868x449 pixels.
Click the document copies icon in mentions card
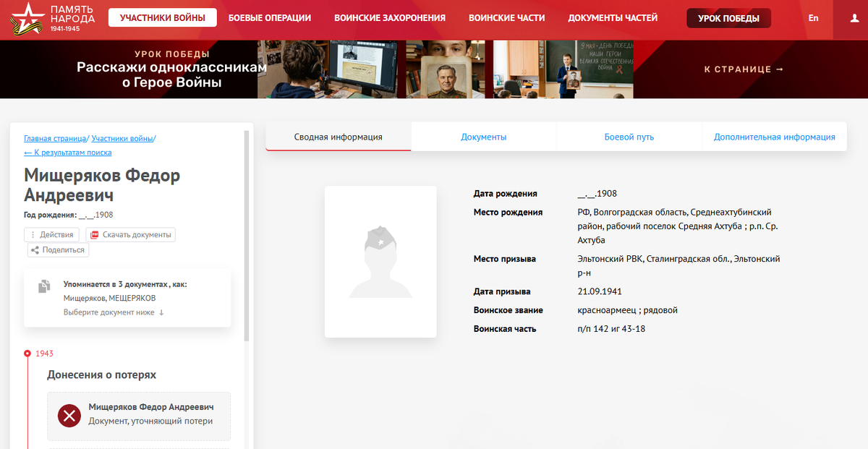coord(44,286)
